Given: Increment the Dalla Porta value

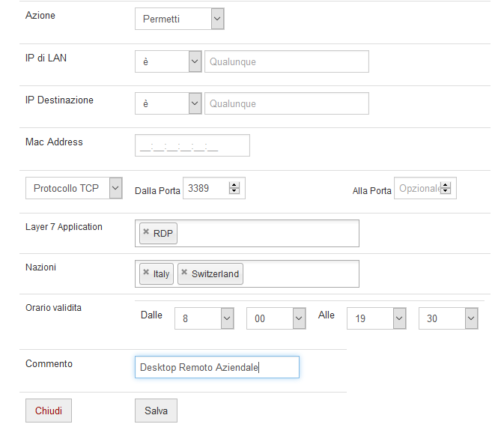Looking at the screenshot, I should click(x=234, y=185).
